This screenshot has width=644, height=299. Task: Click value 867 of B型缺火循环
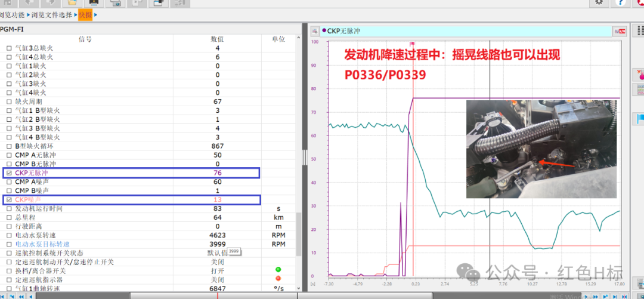[217, 146]
